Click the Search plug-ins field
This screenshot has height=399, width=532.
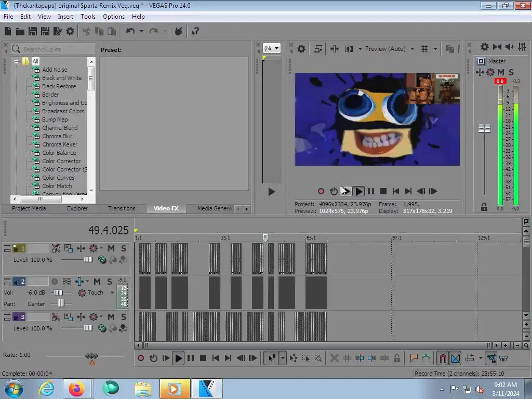coord(53,49)
